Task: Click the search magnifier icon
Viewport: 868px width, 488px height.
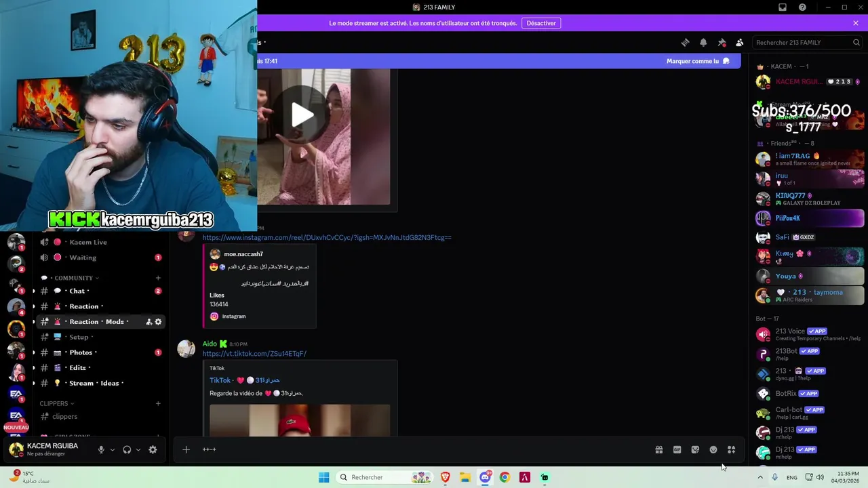Action: coord(856,42)
